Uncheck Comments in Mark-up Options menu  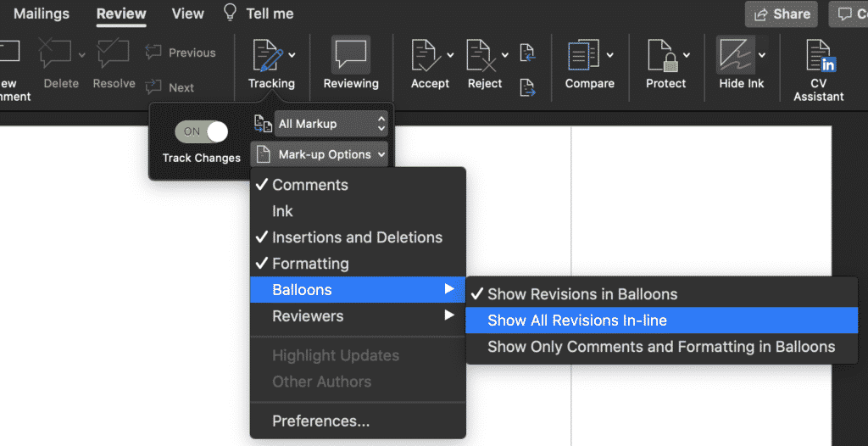pos(358,185)
